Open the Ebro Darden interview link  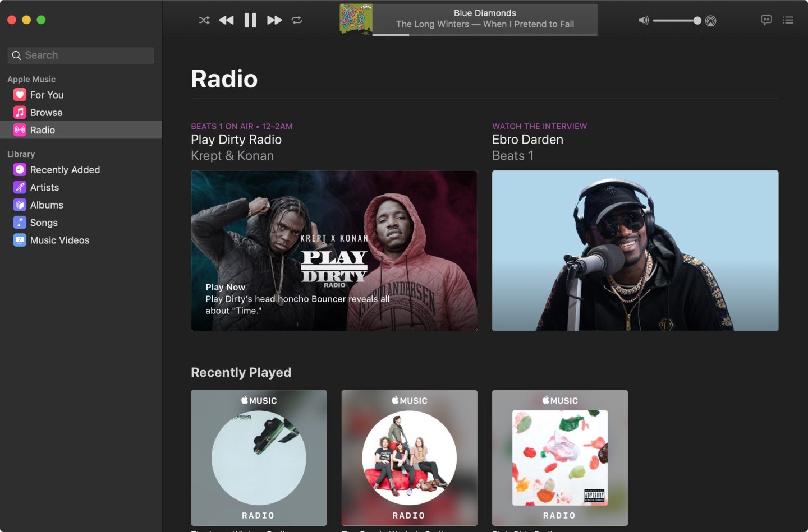pyautogui.click(x=635, y=251)
